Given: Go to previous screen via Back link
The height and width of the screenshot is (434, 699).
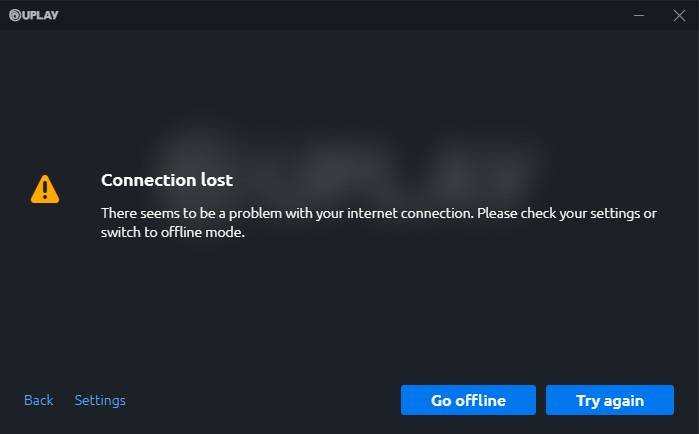Looking at the screenshot, I should tap(38, 400).
